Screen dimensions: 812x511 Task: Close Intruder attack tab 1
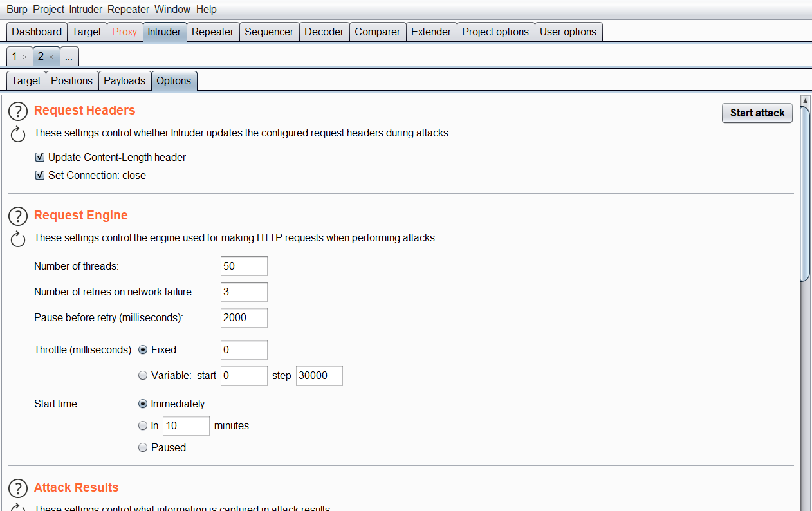(x=24, y=57)
